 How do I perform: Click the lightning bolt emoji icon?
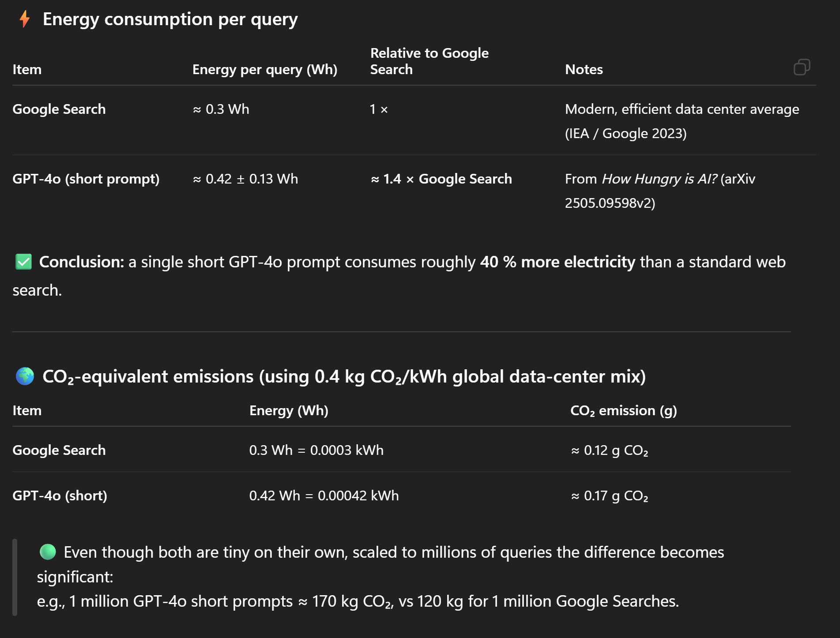[x=25, y=19]
